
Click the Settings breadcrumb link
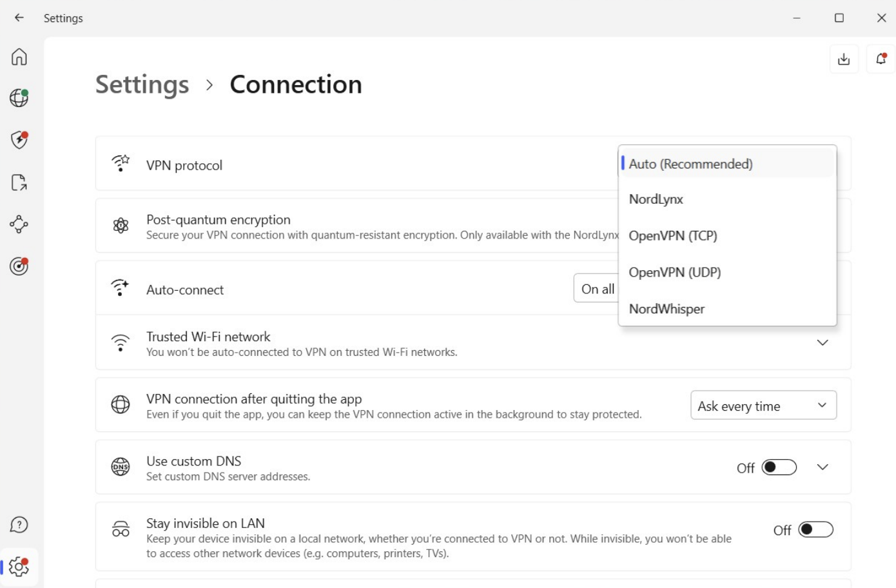point(142,84)
